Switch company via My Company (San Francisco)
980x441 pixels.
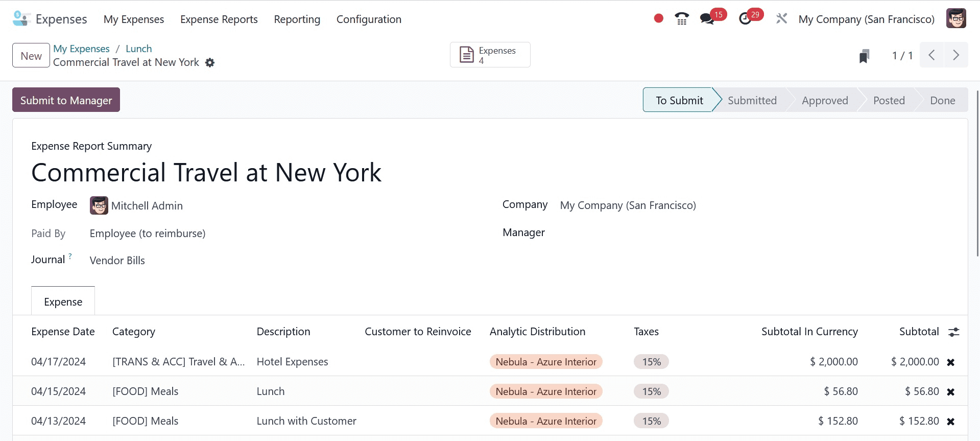point(866,19)
